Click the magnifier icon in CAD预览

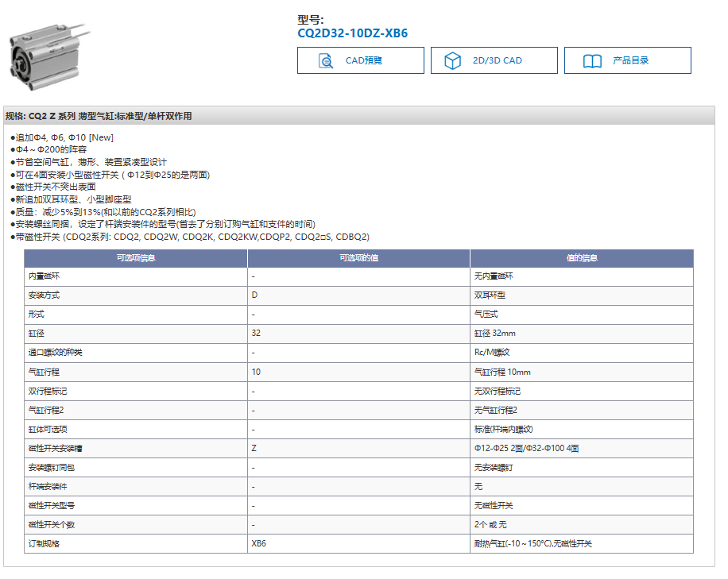click(325, 61)
